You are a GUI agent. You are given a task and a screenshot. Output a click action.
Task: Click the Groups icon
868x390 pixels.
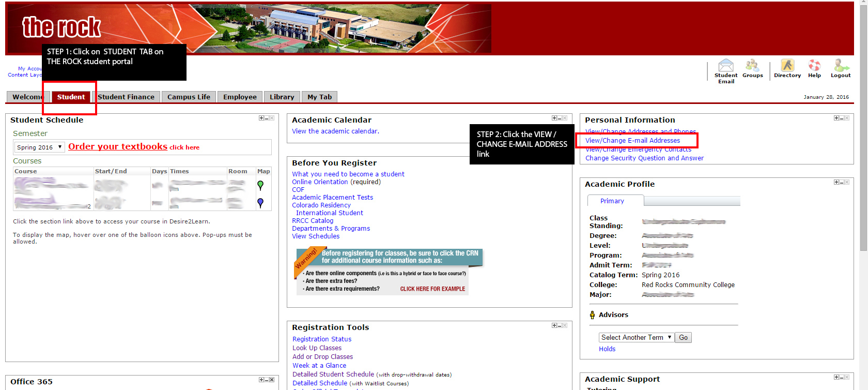pyautogui.click(x=752, y=65)
